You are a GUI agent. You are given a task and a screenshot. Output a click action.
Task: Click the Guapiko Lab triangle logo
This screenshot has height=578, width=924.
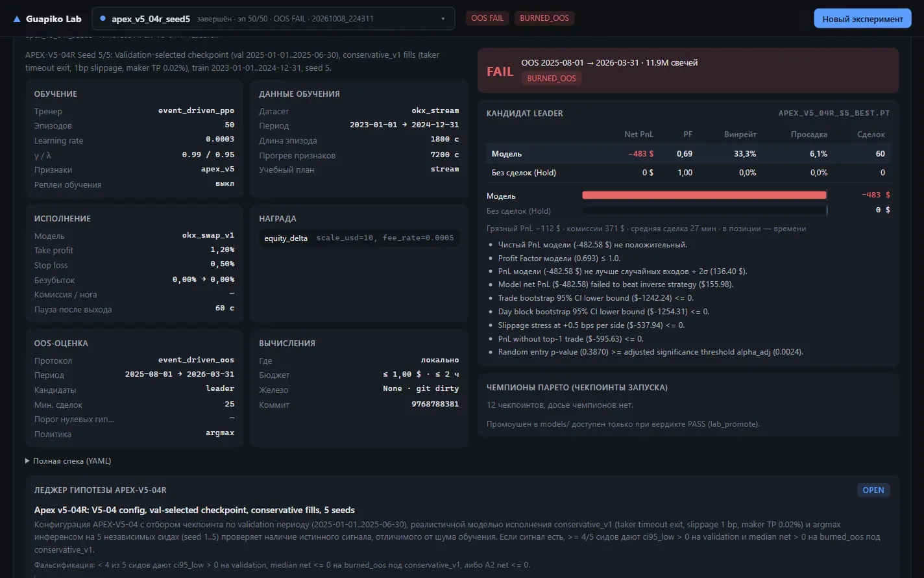pos(17,19)
